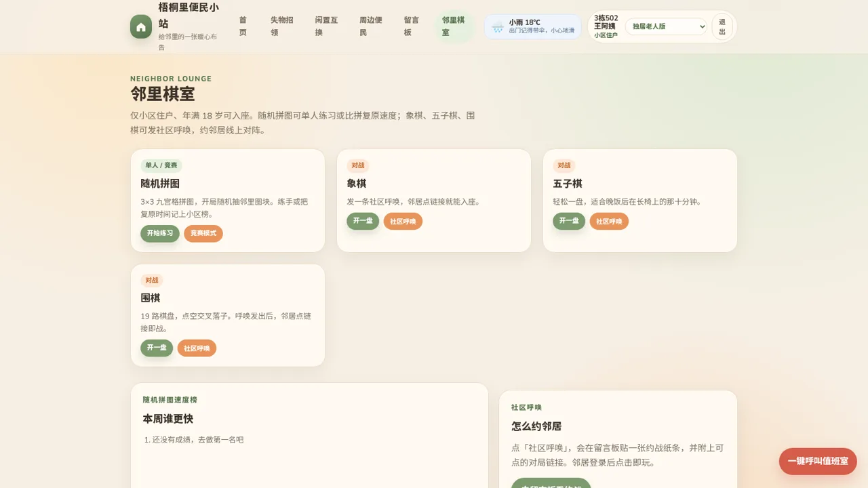Click 社区呼唤 on the 象棋 card

pyautogui.click(x=403, y=222)
